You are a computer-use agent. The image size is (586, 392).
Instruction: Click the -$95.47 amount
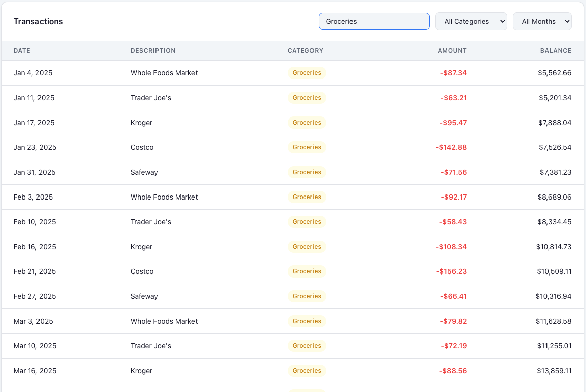tap(453, 123)
